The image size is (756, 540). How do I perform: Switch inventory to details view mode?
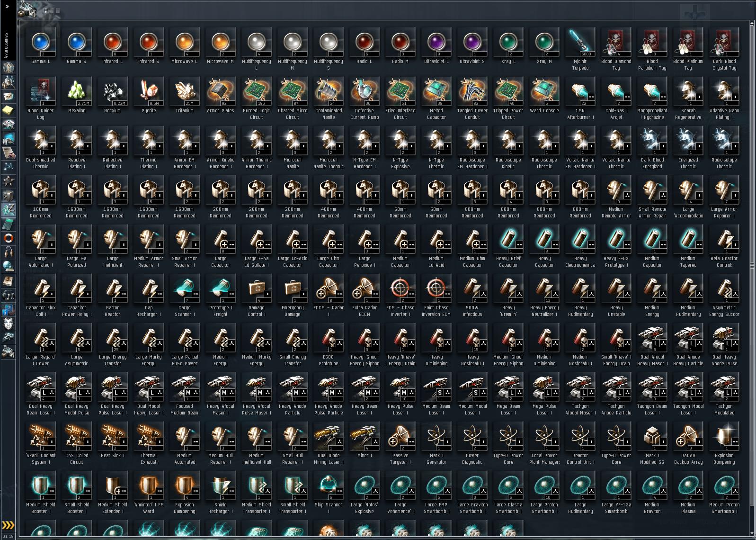click(x=52, y=10)
